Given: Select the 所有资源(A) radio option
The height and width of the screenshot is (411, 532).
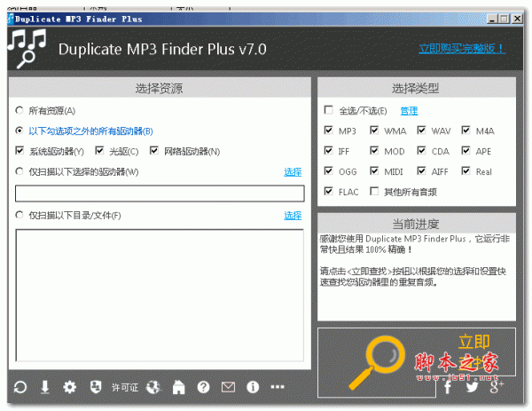Looking at the screenshot, I should pyautogui.click(x=20, y=110).
